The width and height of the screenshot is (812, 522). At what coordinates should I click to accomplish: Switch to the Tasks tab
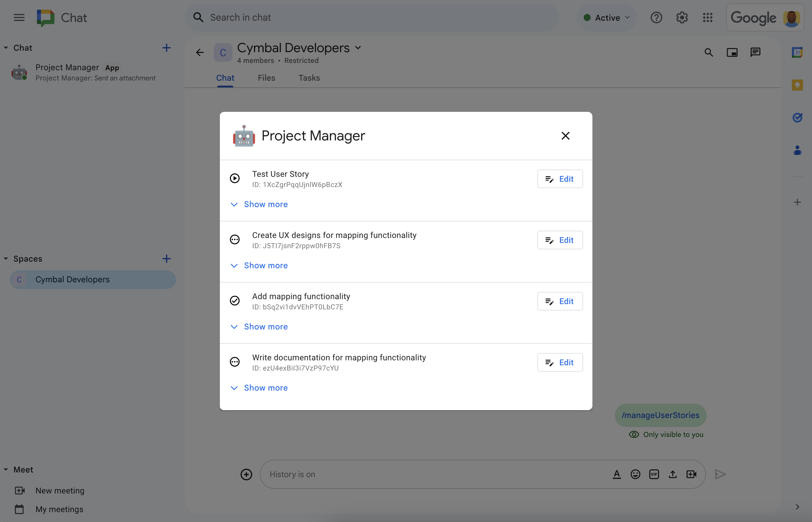(309, 77)
